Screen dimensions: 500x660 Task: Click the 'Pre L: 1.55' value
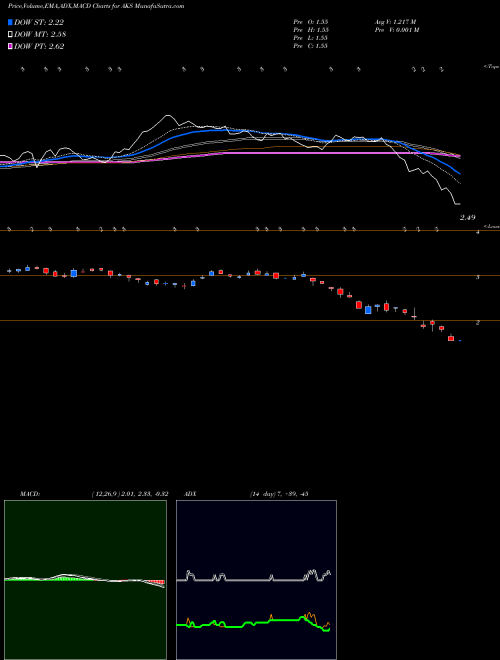click(311, 38)
